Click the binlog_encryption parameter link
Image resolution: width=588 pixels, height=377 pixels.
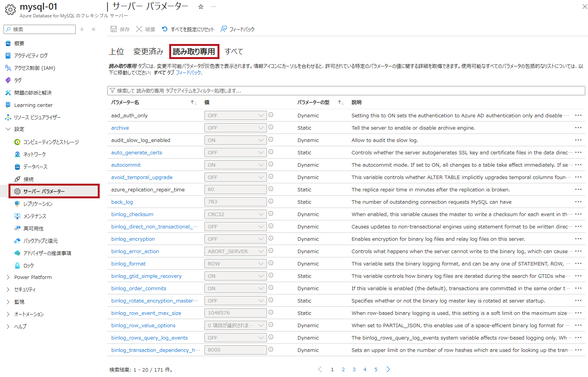133,239
